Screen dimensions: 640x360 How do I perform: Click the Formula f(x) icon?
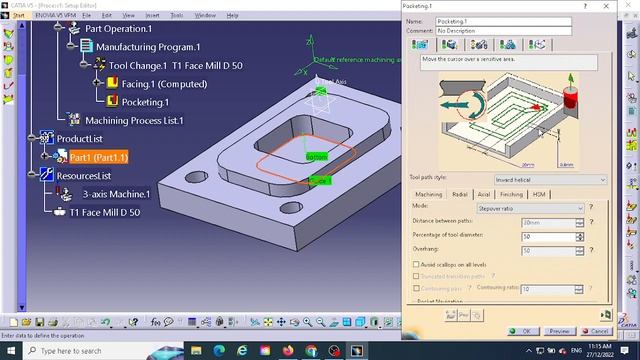[x=156, y=322]
